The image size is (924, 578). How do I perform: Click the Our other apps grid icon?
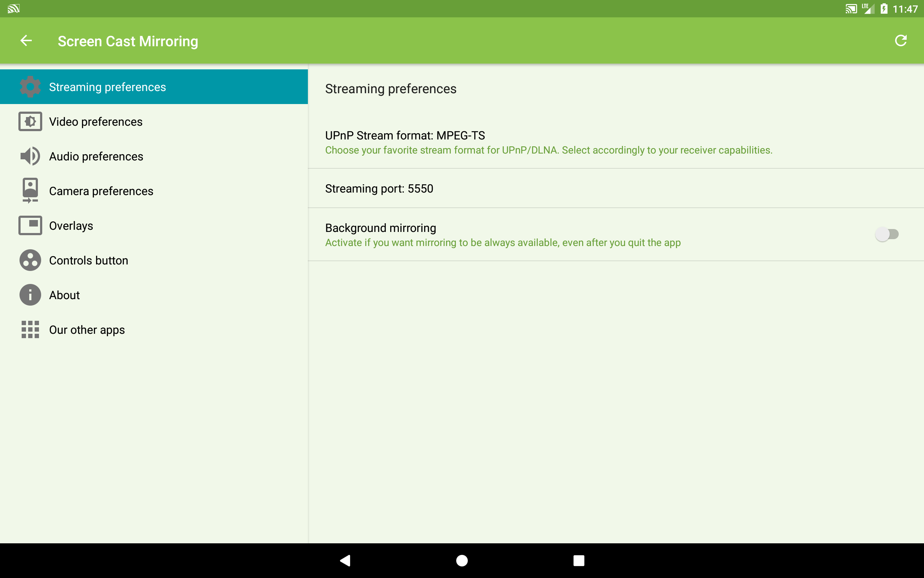[x=30, y=329]
